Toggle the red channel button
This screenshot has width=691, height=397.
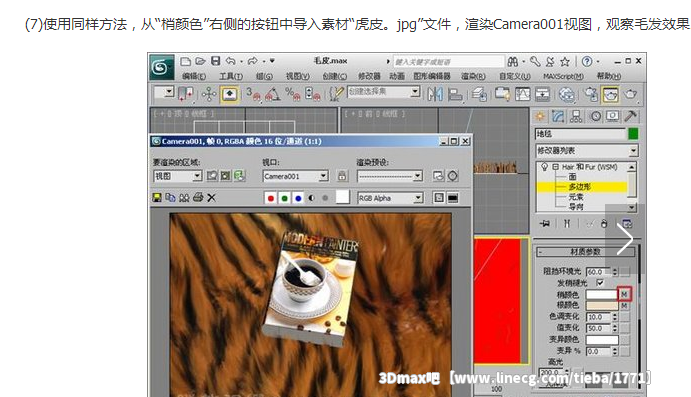[x=271, y=198]
